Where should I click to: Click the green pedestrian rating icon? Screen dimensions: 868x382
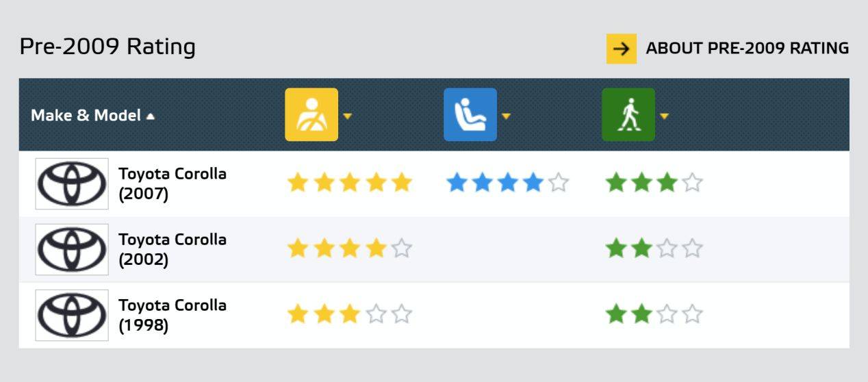coord(628,114)
